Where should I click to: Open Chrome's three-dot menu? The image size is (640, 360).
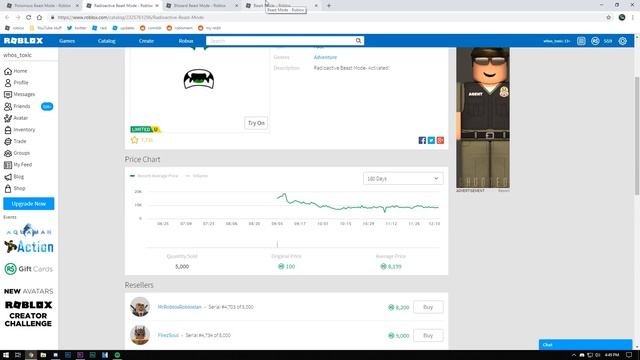tap(633, 17)
